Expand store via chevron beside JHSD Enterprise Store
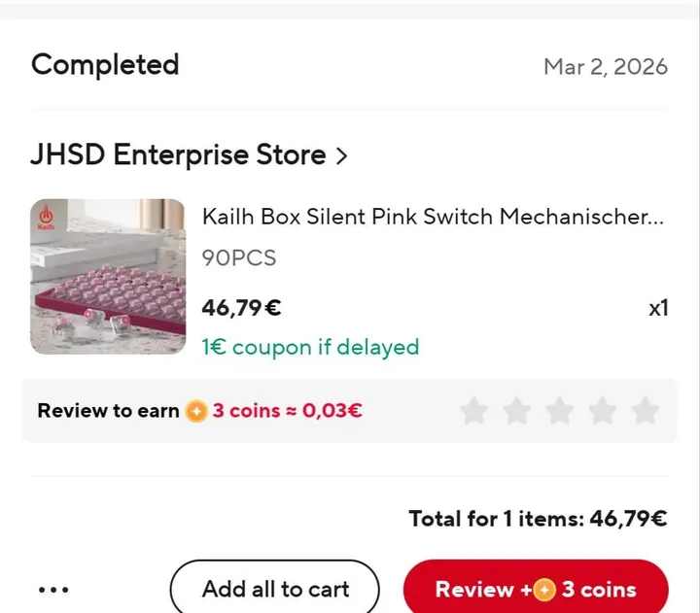 [341, 155]
